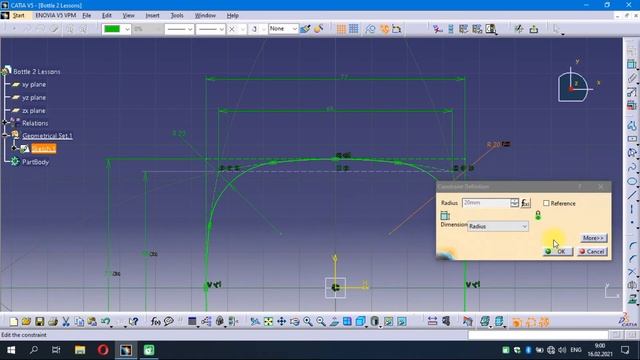
Task: Select PartBody in the tree
Action: point(36,162)
